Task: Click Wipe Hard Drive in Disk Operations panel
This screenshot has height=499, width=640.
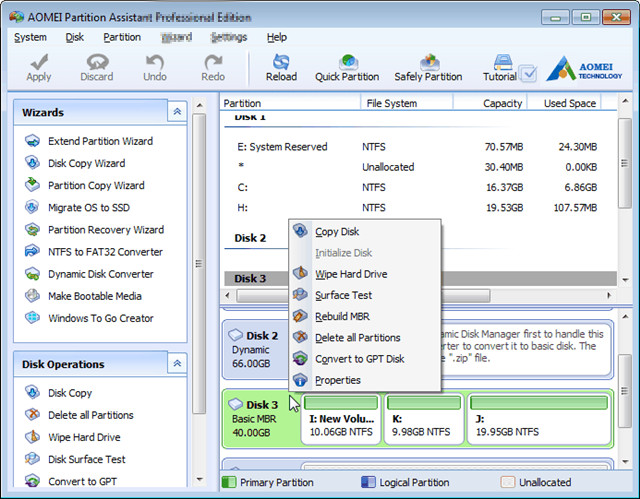Action: pyautogui.click(x=72, y=437)
